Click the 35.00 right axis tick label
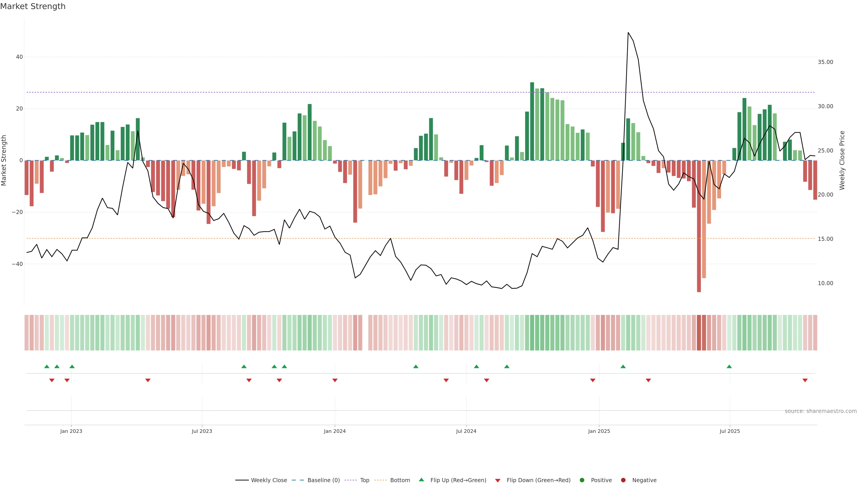This screenshot has height=488, width=868. pos(825,62)
